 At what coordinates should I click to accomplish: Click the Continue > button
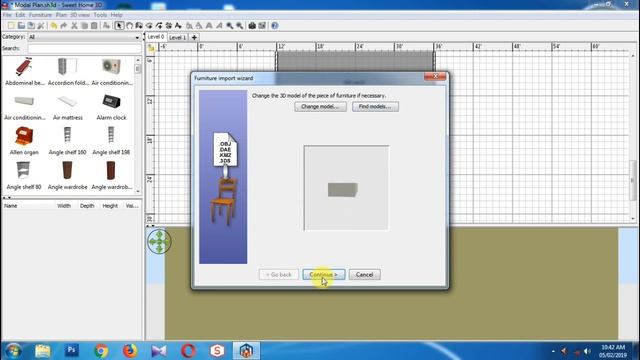324,275
